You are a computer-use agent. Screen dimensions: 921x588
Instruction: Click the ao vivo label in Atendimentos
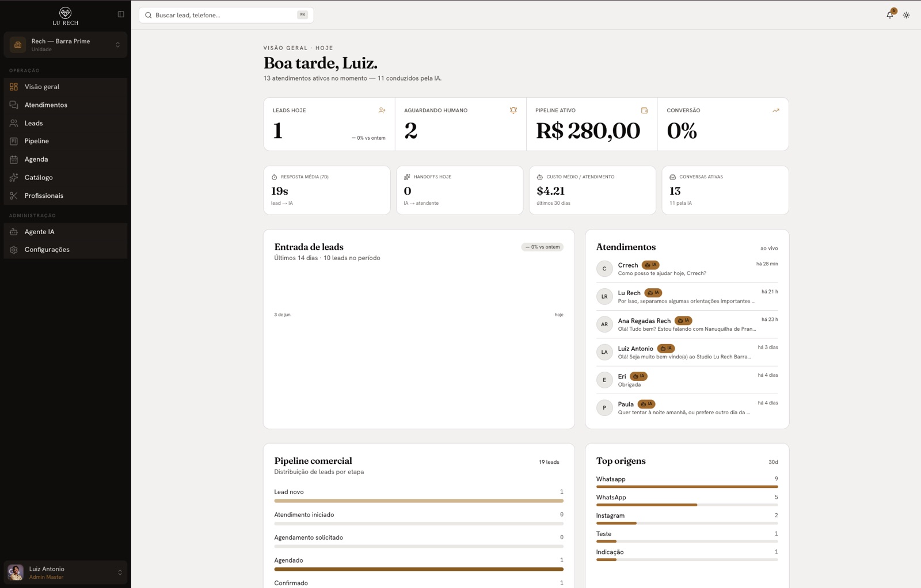[768, 249]
